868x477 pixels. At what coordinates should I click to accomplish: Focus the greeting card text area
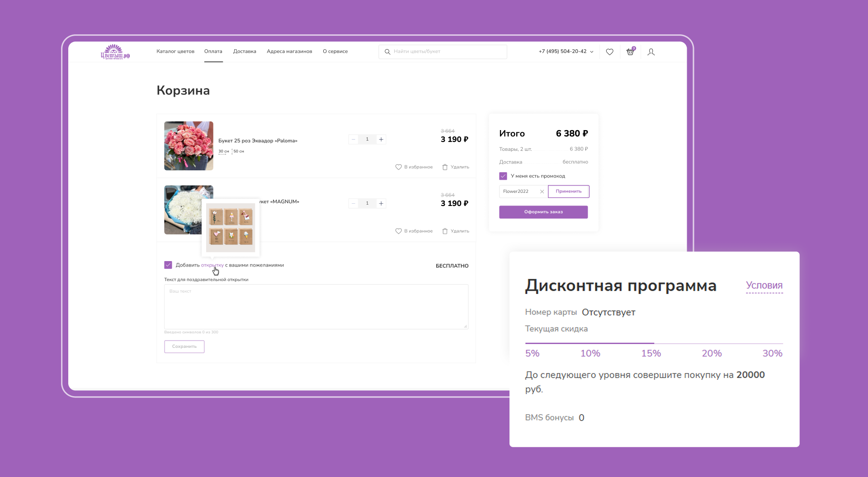click(316, 307)
